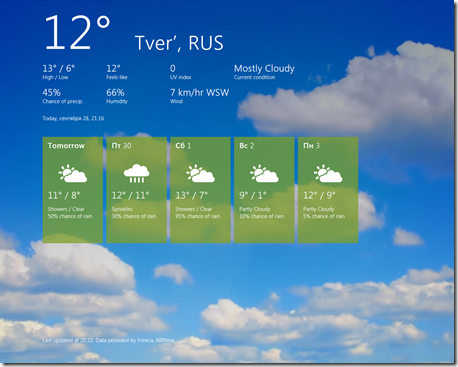Click the 13° / 6° High / Low value

(59, 68)
